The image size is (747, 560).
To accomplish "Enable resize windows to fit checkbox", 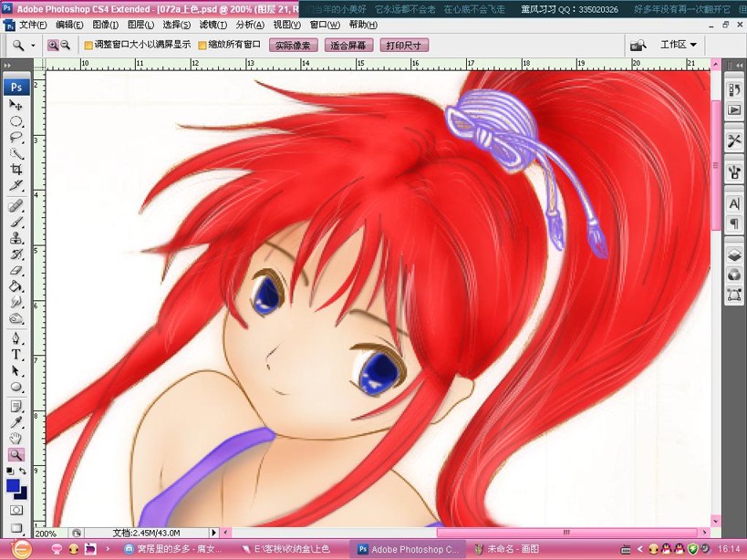I will pyautogui.click(x=88, y=46).
